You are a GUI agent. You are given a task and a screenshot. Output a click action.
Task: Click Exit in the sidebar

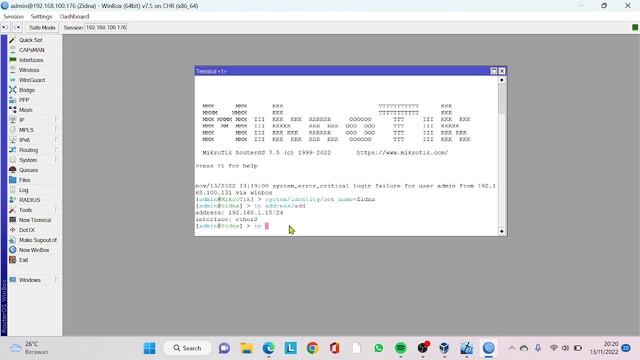point(23,260)
